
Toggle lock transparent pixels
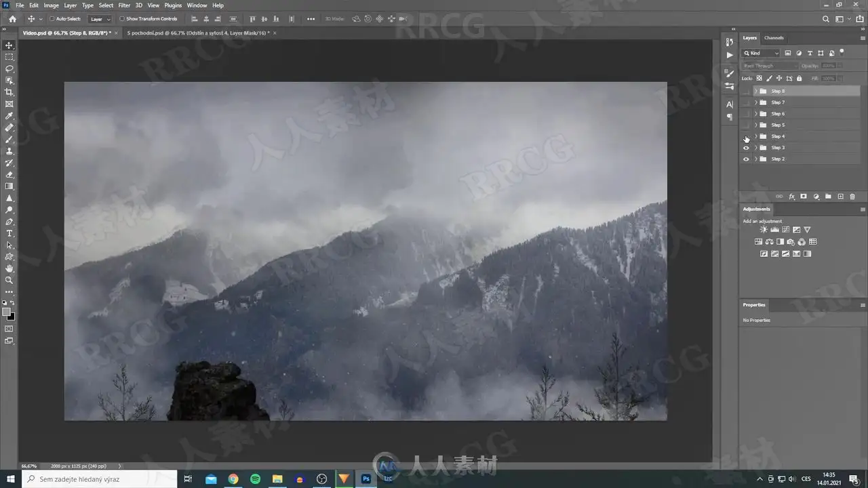click(x=759, y=79)
